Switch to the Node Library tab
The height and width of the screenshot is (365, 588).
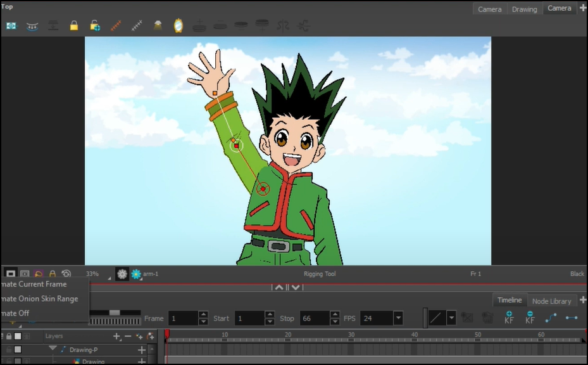tap(552, 301)
